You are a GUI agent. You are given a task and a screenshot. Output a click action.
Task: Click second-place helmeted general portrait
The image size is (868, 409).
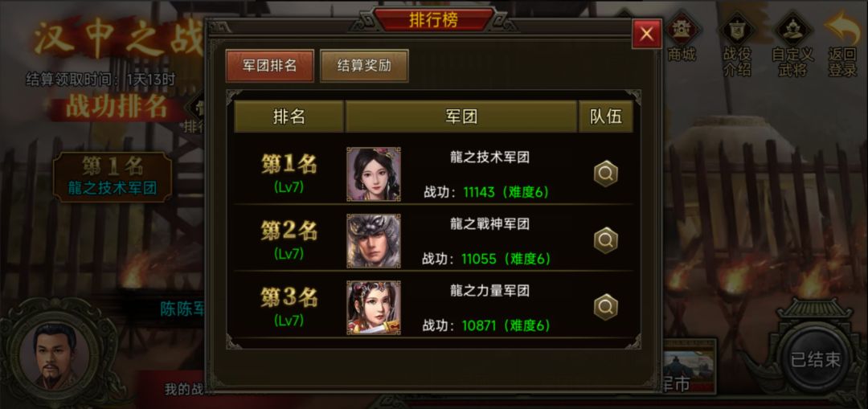pos(374,241)
